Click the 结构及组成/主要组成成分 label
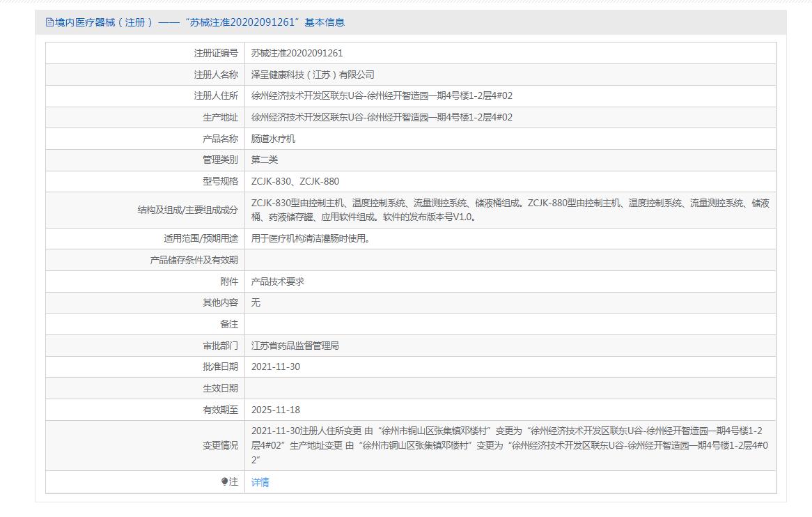Image resolution: width=812 pixels, height=517 pixels. [x=187, y=210]
